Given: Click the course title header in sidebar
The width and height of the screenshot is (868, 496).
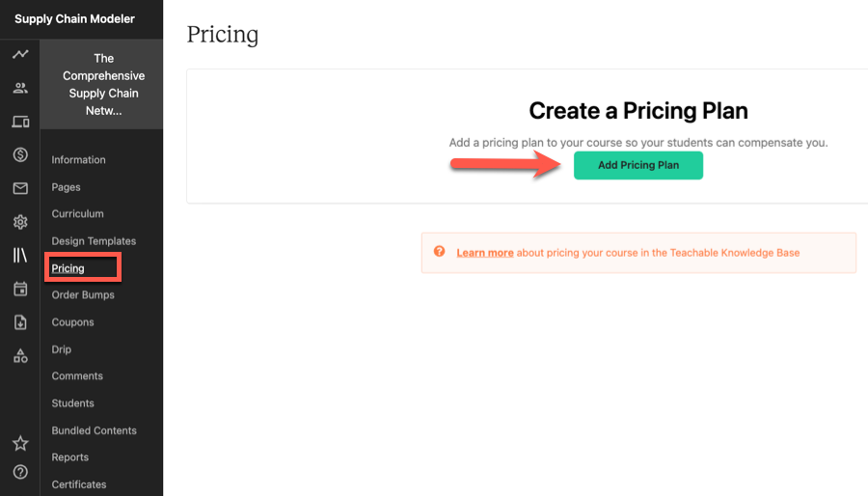Looking at the screenshot, I should tap(102, 84).
